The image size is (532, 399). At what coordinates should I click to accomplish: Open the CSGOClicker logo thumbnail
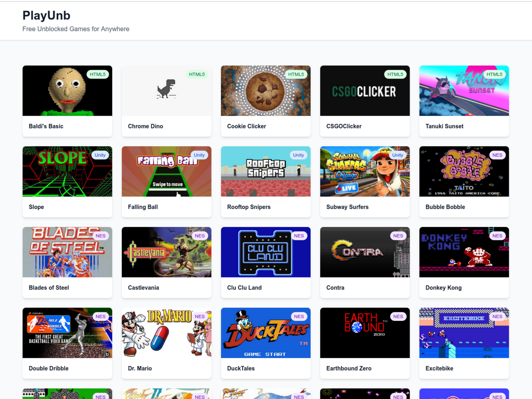(365, 91)
